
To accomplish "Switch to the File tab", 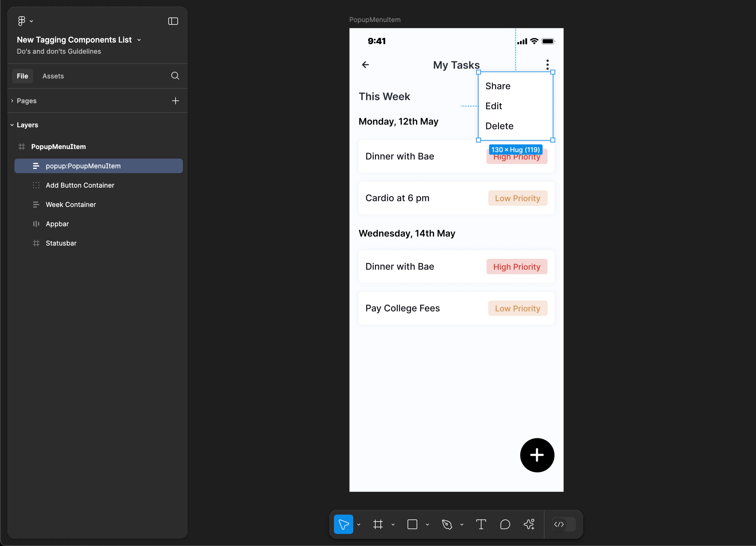I will click(x=22, y=76).
